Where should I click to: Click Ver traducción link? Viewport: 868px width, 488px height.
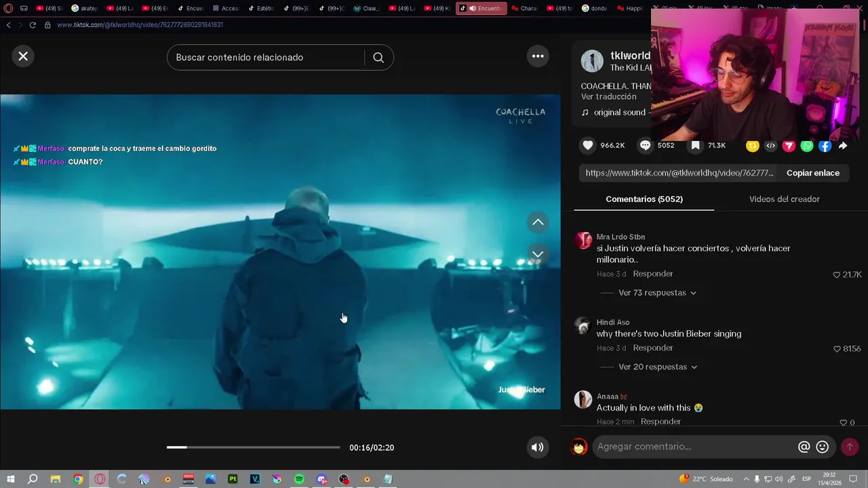[x=608, y=97]
